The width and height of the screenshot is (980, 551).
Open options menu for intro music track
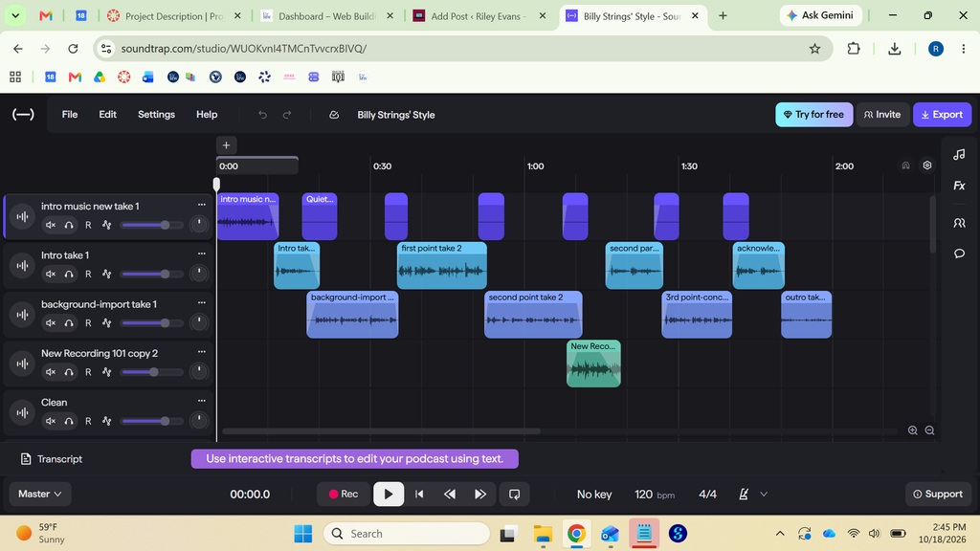(x=201, y=205)
